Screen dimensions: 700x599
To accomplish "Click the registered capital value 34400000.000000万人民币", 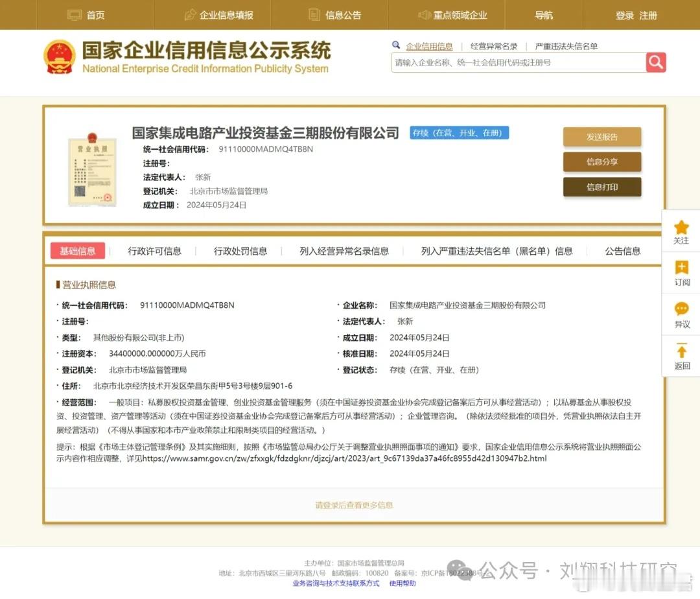I will 157,353.
